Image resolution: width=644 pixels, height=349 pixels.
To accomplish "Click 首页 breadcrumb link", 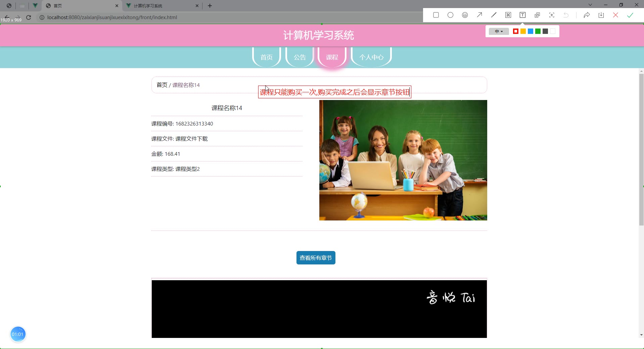I will (x=162, y=85).
